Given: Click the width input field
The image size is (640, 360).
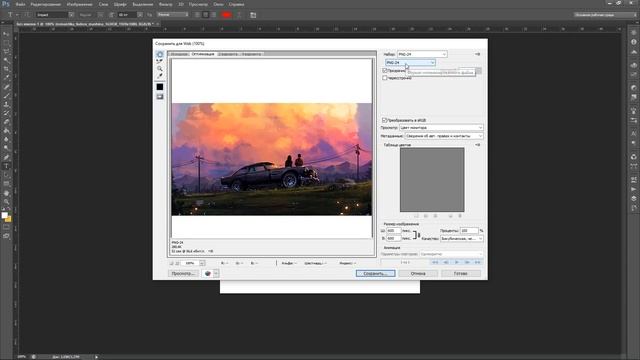Looking at the screenshot, I should pyautogui.click(x=393, y=231).
